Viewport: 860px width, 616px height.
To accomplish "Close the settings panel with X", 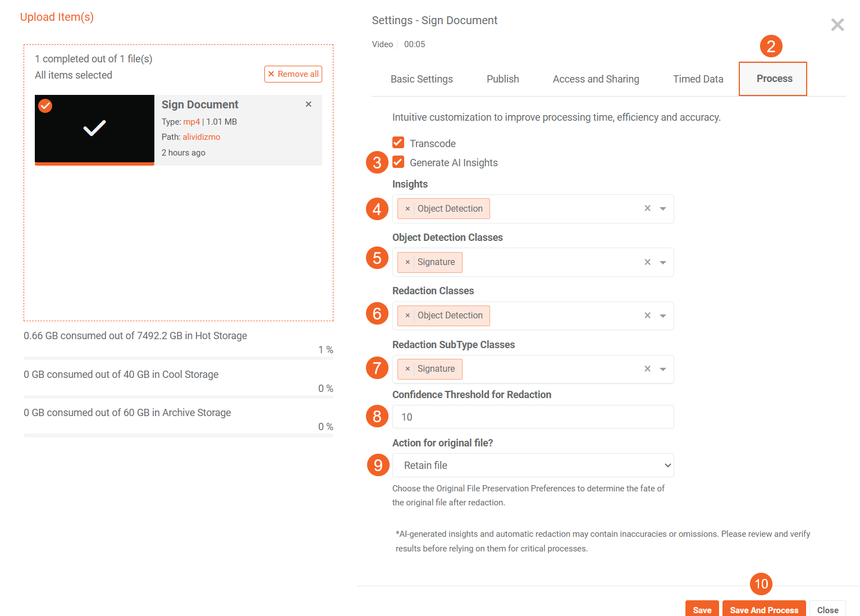I will (x=837, y=25).
